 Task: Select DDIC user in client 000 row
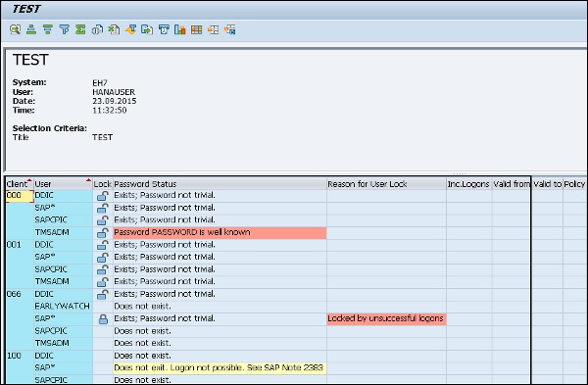[x=63, y=196]
